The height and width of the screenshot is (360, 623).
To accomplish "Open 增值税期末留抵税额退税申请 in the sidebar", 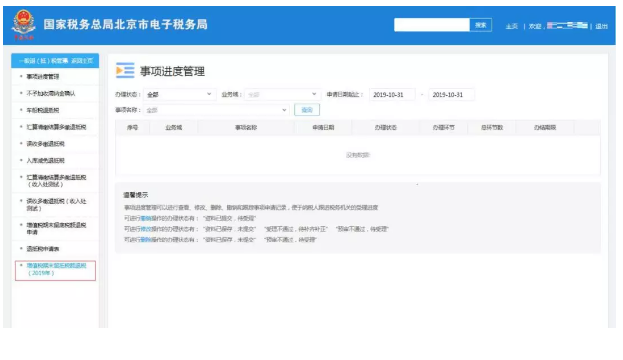I will pos(56,228).
